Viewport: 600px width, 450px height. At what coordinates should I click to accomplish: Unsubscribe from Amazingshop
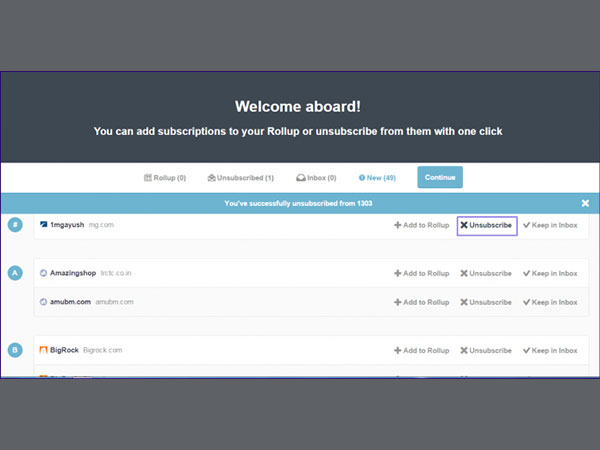click(x=486, y=273)
